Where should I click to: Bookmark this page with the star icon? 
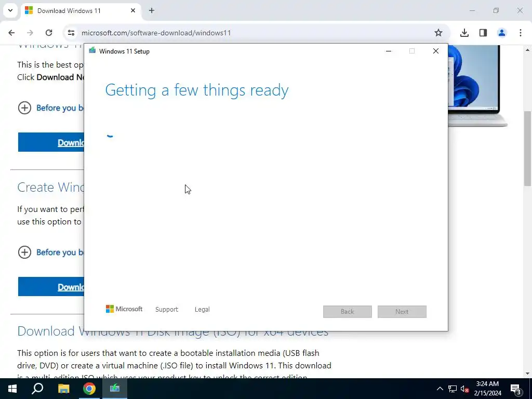click(x=438, y=33)
